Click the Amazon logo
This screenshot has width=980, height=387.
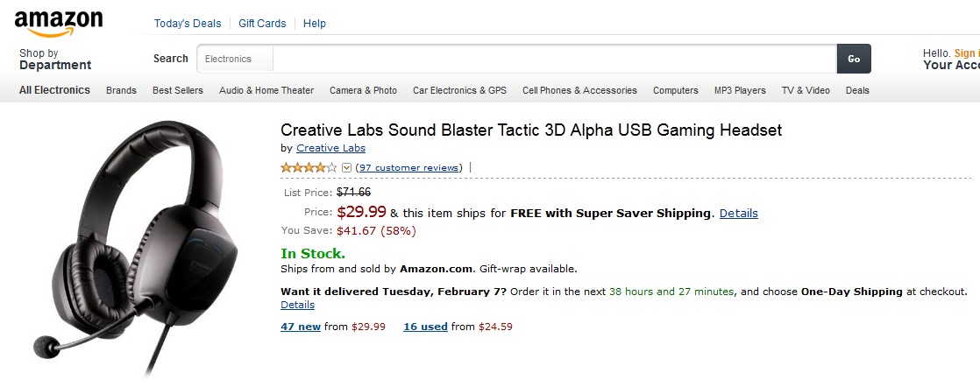[x=58, y=22]
